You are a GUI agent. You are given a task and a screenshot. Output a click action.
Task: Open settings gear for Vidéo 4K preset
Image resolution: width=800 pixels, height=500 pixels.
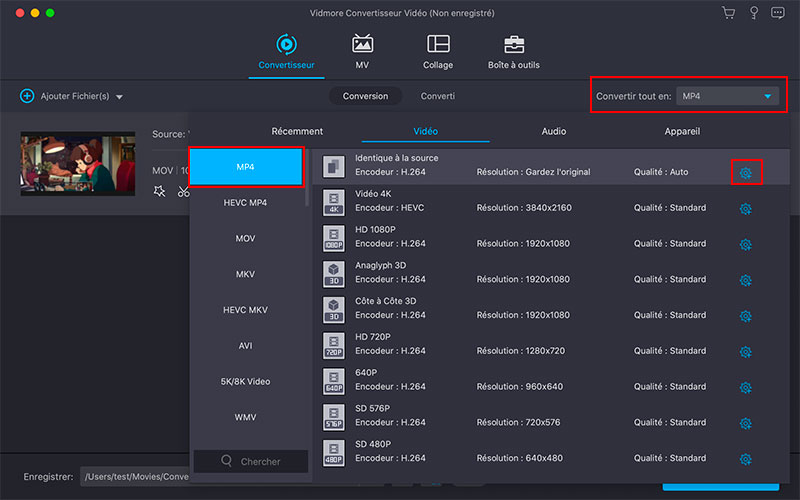tap(745, 208)
